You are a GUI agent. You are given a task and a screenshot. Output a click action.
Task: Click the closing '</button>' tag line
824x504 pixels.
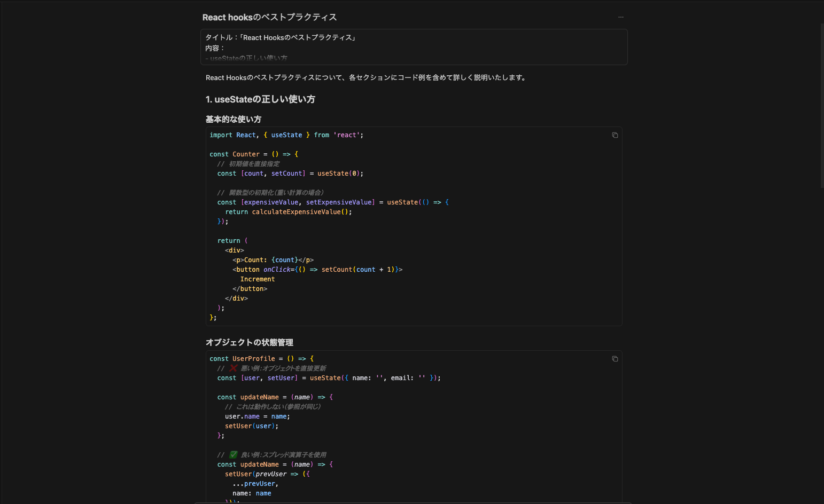tap(250, 289)
